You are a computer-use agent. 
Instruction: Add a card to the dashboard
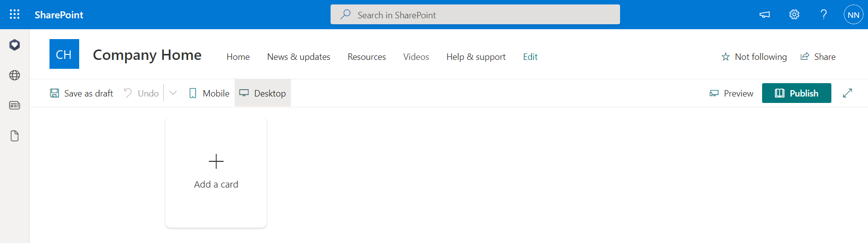point(216,172)
